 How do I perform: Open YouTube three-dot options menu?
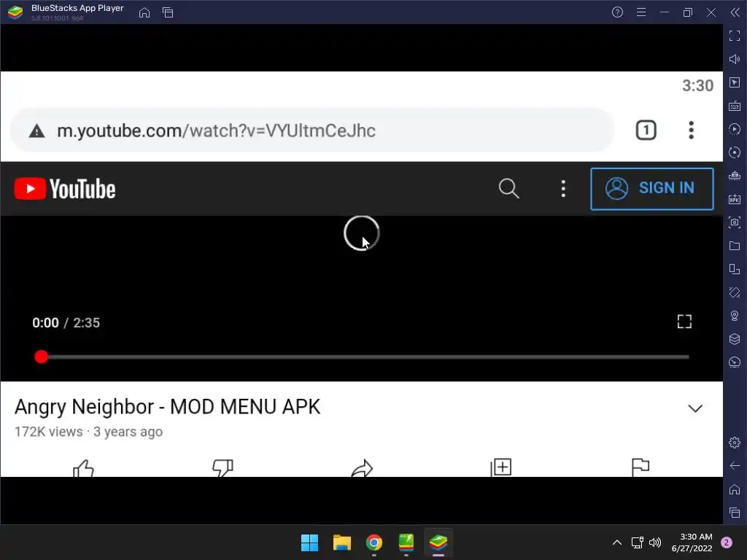pos(563,189)
